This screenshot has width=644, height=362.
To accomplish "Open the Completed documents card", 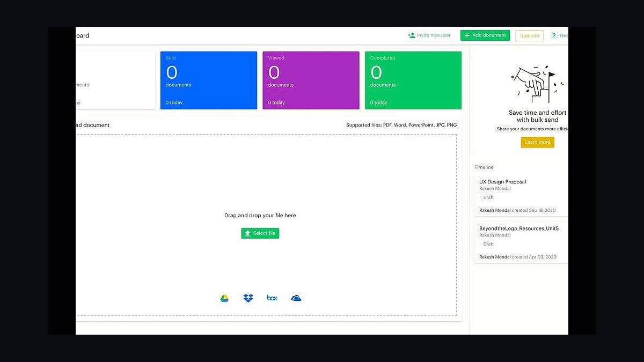I will tap(413, 80).
